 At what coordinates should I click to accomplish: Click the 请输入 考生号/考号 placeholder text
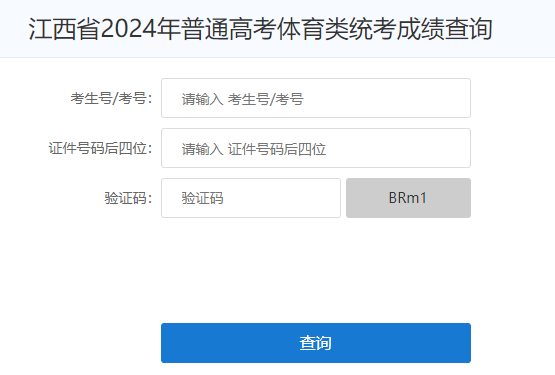[x=242, y=99]
